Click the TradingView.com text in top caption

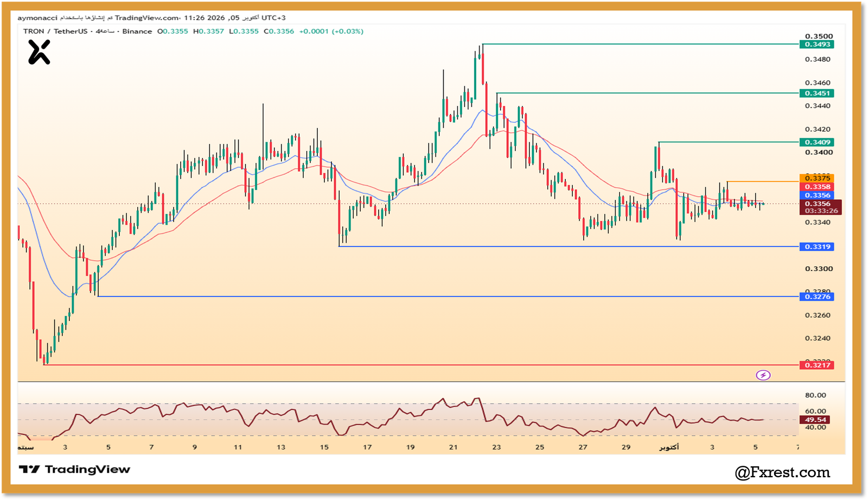click(x=147, y=18)
